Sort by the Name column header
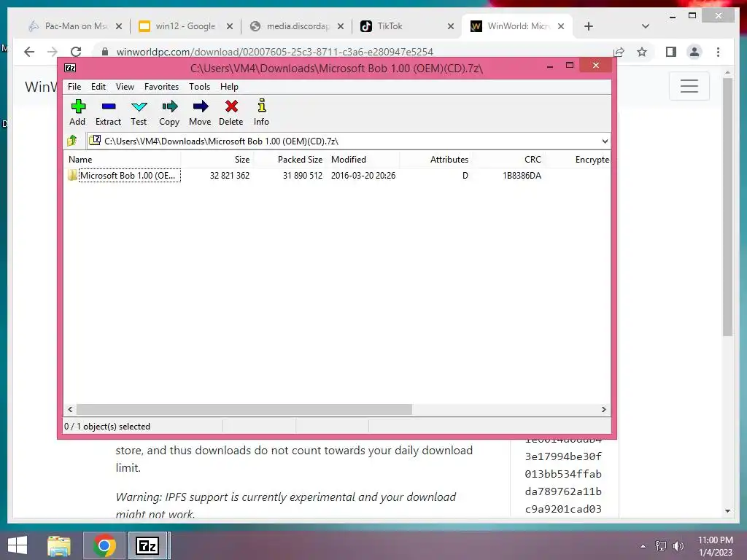 coord(123,160)
